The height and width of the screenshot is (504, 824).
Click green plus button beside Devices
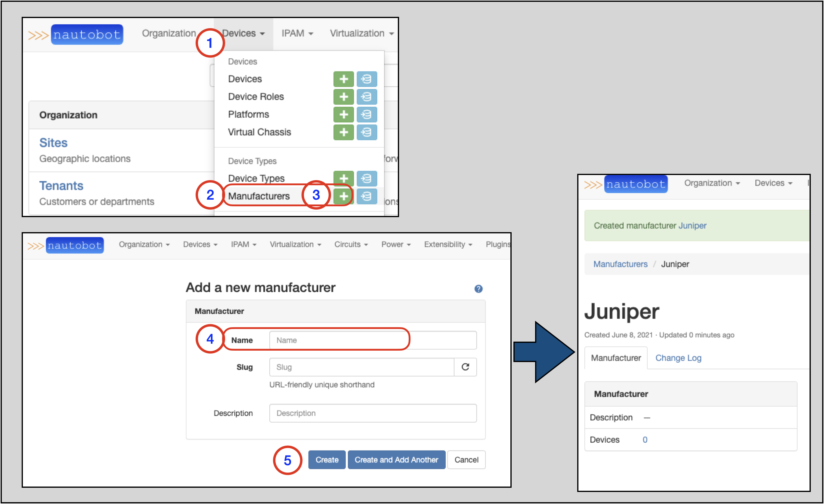tap(343, 79)
